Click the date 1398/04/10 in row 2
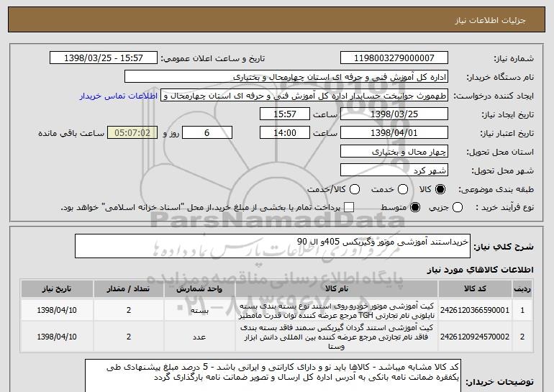Screen dimensions: 554x392 pos(57,337)
